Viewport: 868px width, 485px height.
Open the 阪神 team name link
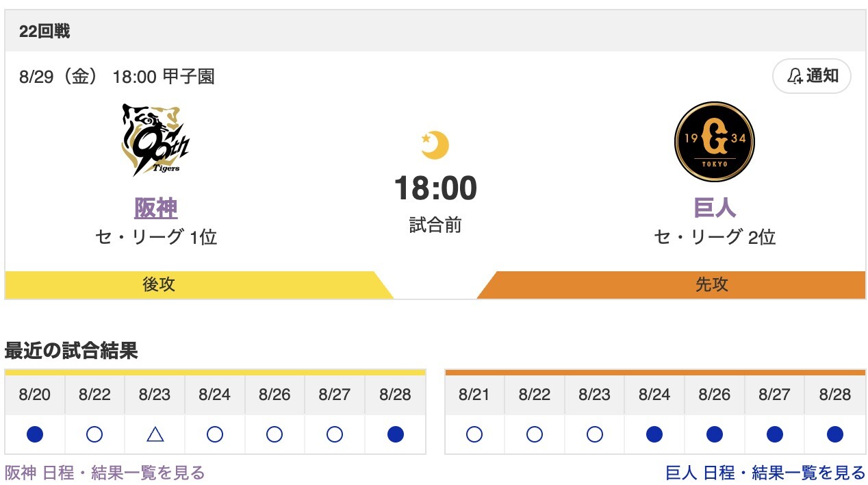tap(156, 208)
